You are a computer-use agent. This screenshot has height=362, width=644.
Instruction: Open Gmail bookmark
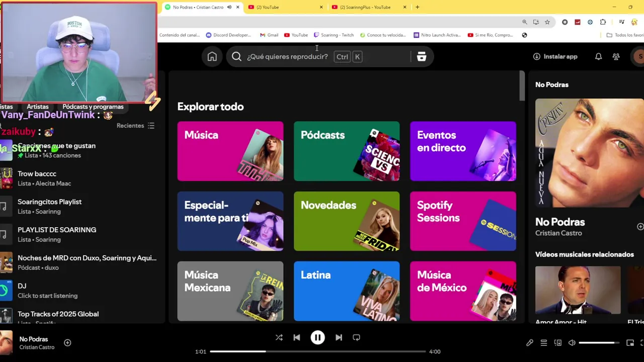click(269, 35)
